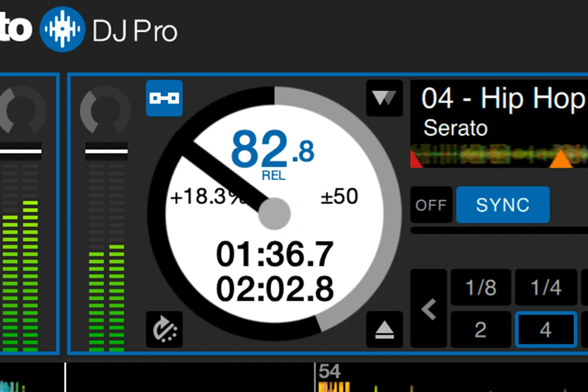Click the left chevron beside the beat jump sizes
Viewport: 588px width, 392px height.
(x=429, y=309)
